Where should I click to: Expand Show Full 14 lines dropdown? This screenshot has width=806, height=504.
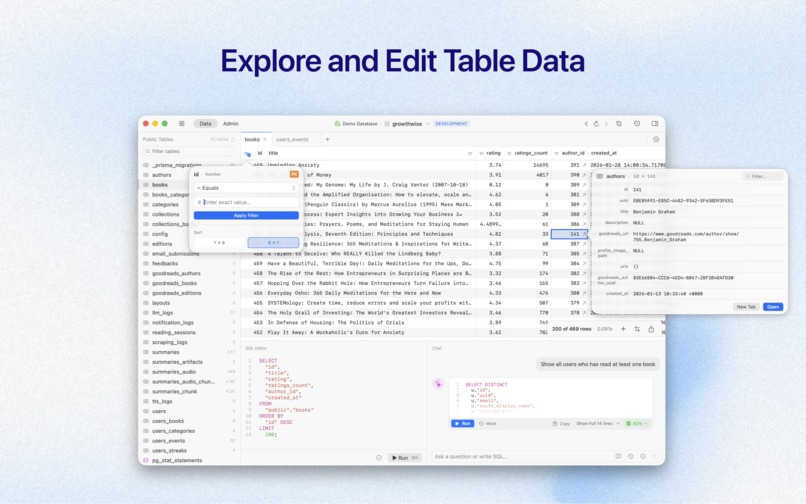pyautogui.click(x=598, y=424)
